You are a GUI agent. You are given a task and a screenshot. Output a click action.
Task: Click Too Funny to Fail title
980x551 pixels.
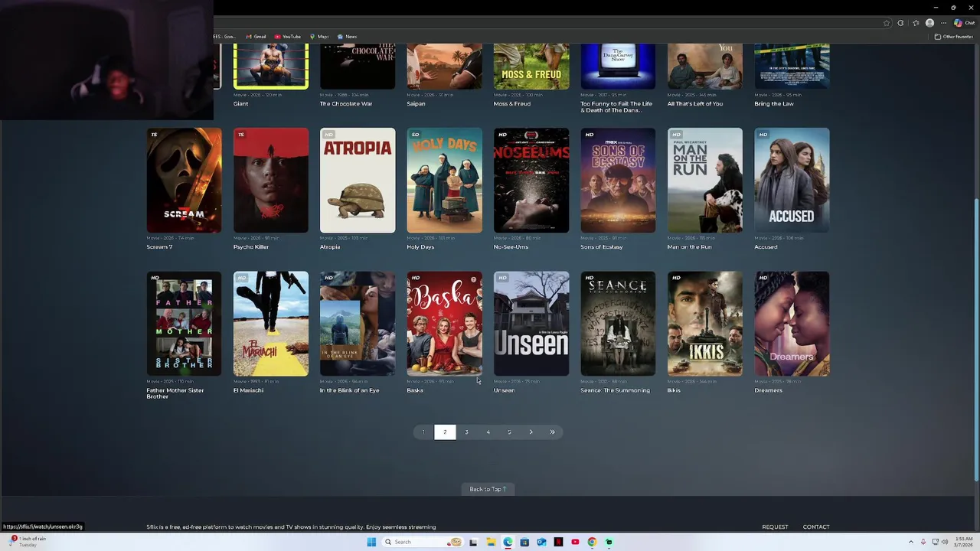click(616, 107)
